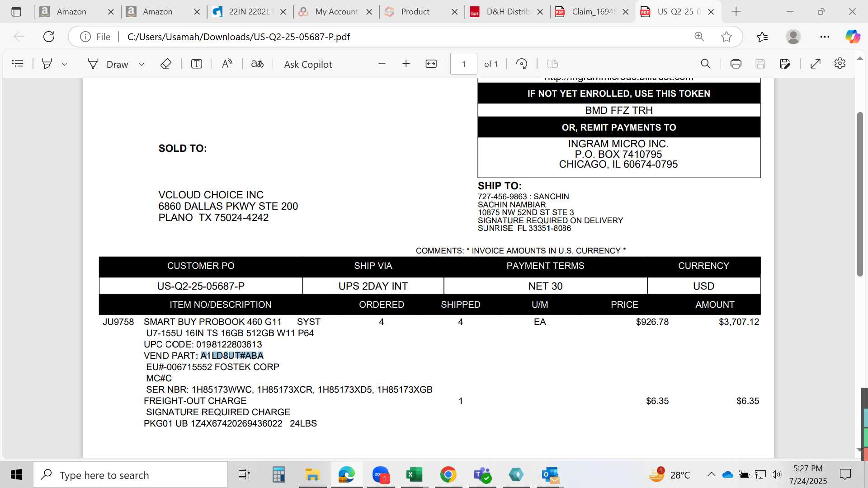Screen dimensions: 868x488
Task: View site information icon next to File
Action: tap(85, 37)
